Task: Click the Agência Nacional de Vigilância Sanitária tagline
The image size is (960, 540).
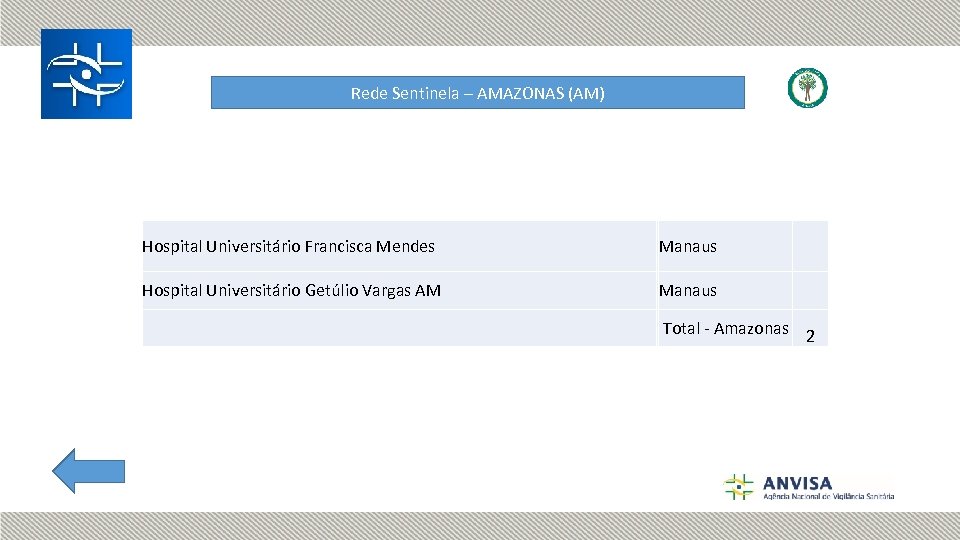Action: point(828,496)
